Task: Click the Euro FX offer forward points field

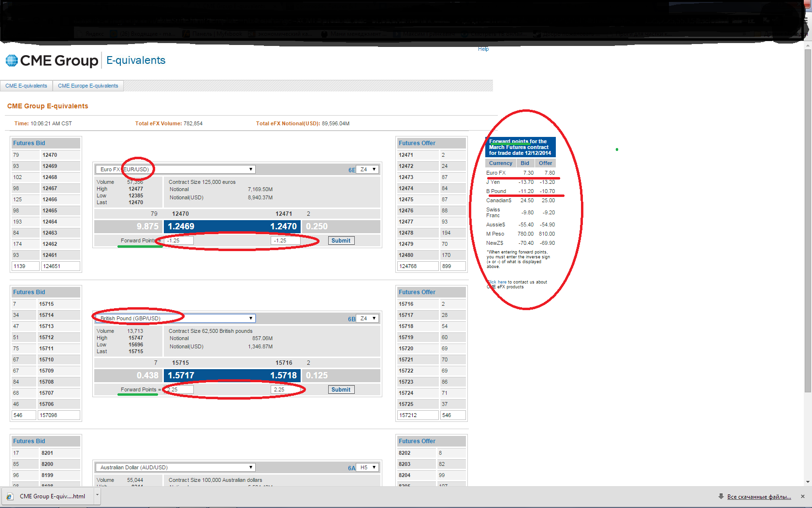Action: pyautogui.click(x=285, y=240)
